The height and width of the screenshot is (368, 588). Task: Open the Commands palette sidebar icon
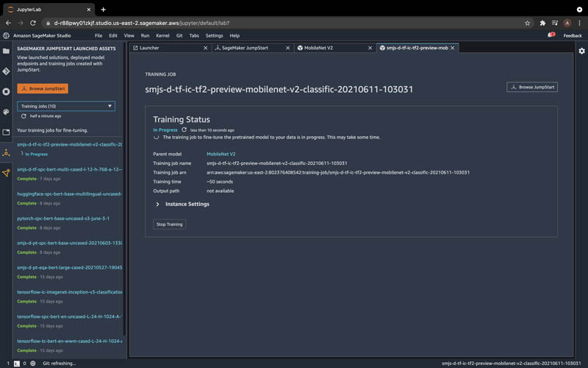[x=6, y=112]
